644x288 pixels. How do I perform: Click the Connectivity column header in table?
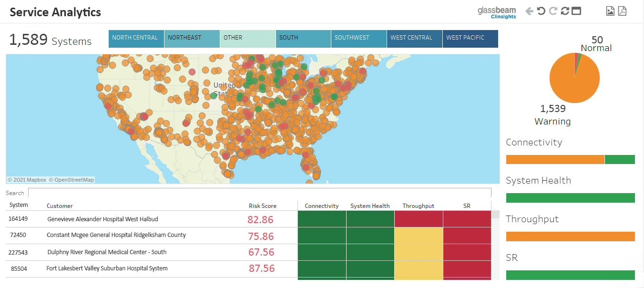pos(322,206)
